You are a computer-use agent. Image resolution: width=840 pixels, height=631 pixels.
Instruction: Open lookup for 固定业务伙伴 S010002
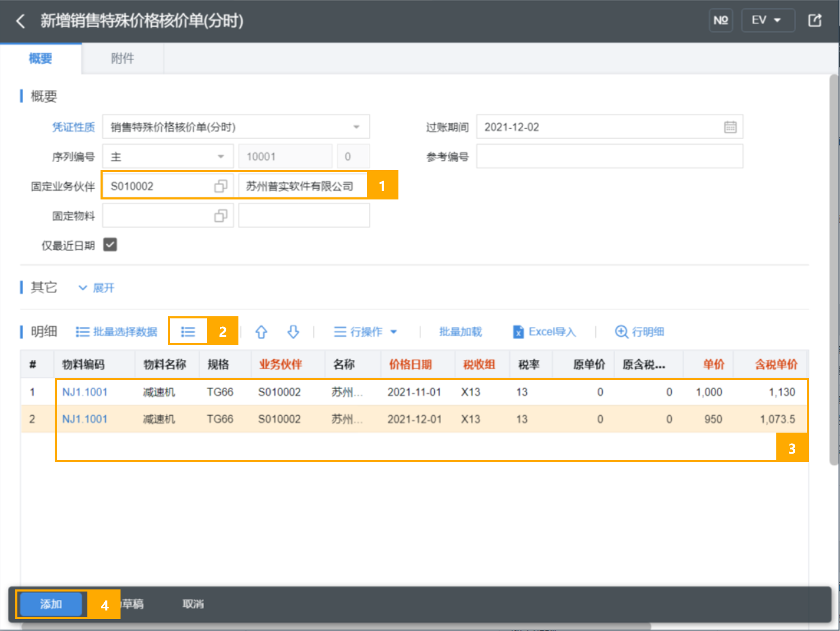(221, 186)
